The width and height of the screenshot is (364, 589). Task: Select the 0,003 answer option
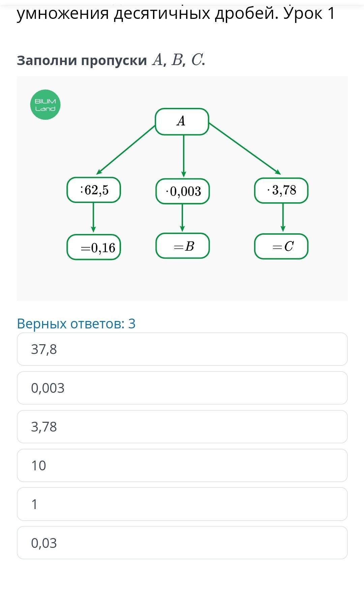pyautogui.click(x=182, y=388)
